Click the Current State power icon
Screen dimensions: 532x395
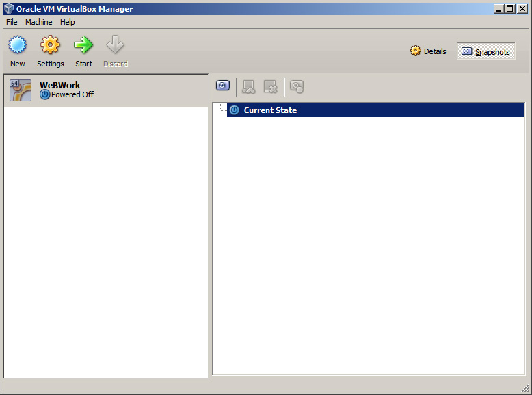(235, 110)
